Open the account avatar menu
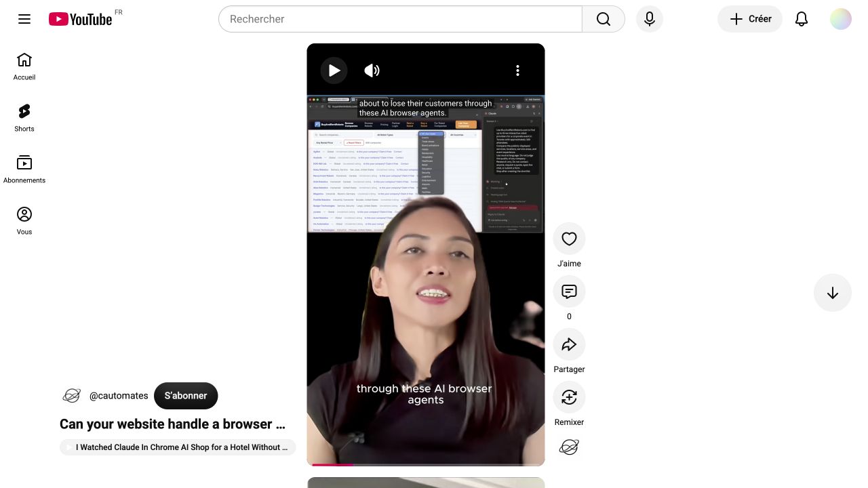868x488 pixels. click(841, 19)
